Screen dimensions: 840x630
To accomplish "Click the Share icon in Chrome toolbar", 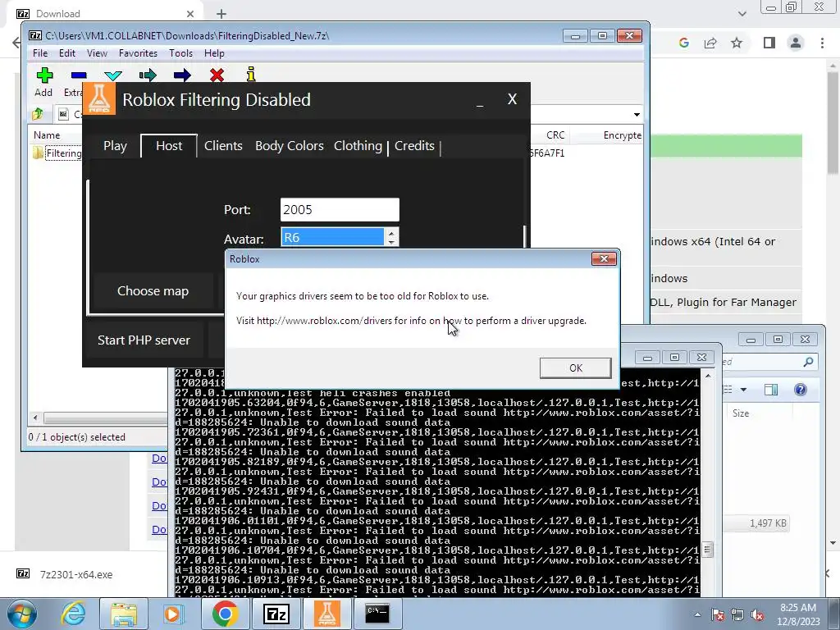I will coord(710,43).
